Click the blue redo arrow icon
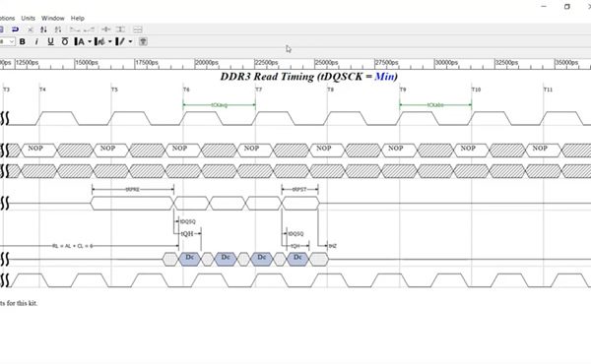The width and height of the screenshot is (591, 364). (x=15, y=29)
